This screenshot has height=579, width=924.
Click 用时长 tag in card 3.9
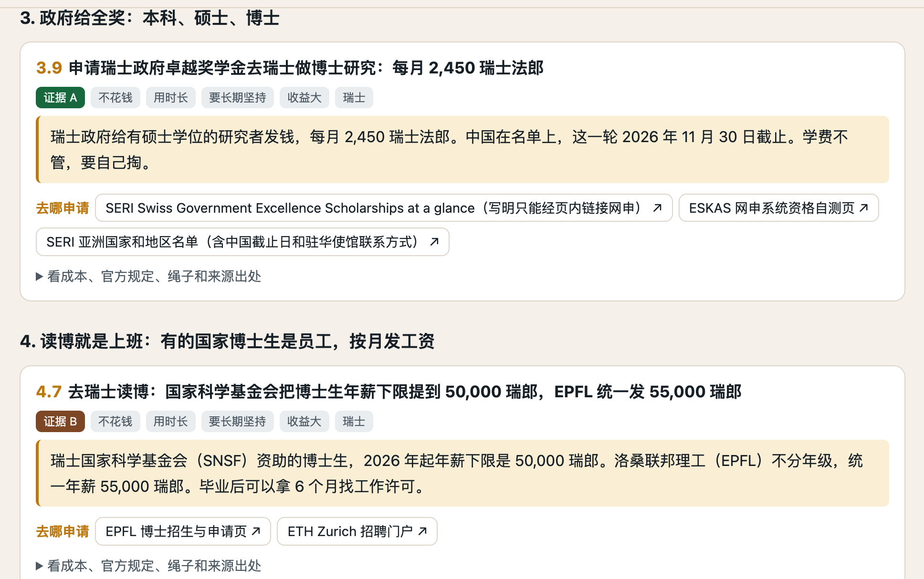click(170, 98)
